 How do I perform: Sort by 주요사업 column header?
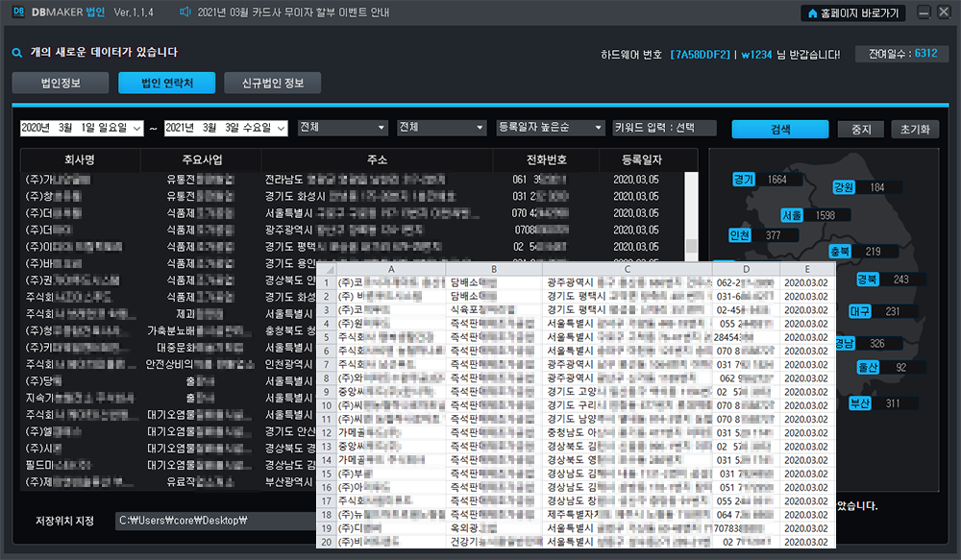202,159
